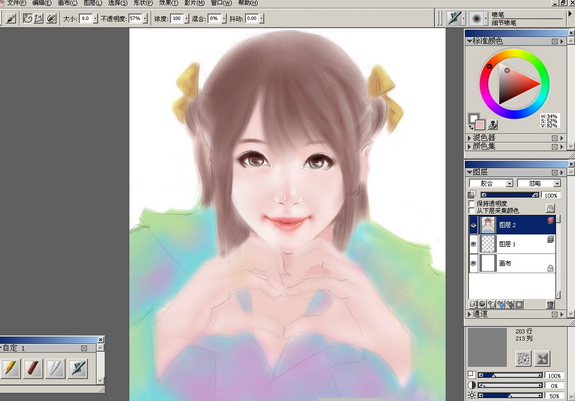
Task: Collapse the 图层 layers panel
Action: pos(469,172)
